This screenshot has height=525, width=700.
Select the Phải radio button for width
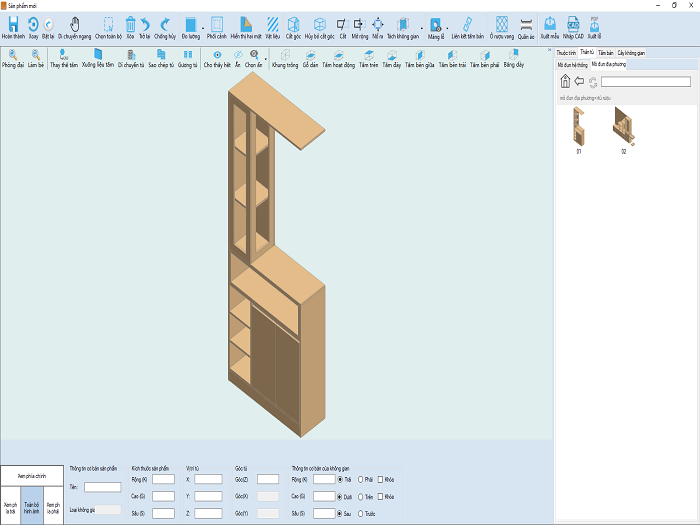click(x=361, y=479)
